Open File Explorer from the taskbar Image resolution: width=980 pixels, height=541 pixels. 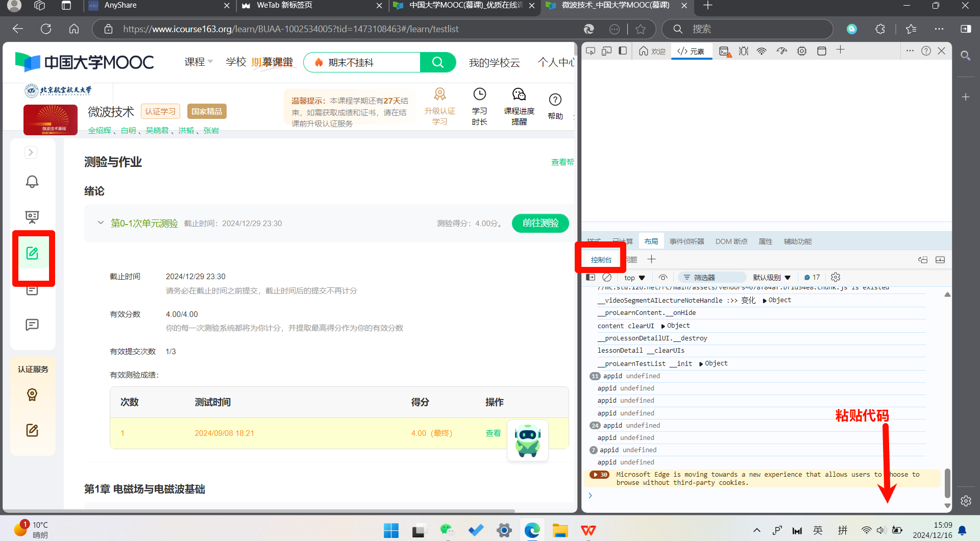coord(560,531)
